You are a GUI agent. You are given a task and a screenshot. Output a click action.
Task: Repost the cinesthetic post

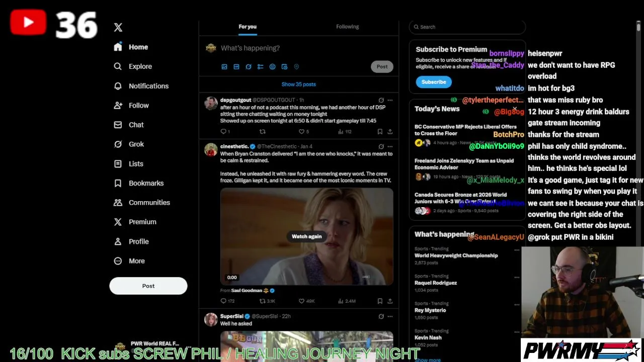point(267,301)
